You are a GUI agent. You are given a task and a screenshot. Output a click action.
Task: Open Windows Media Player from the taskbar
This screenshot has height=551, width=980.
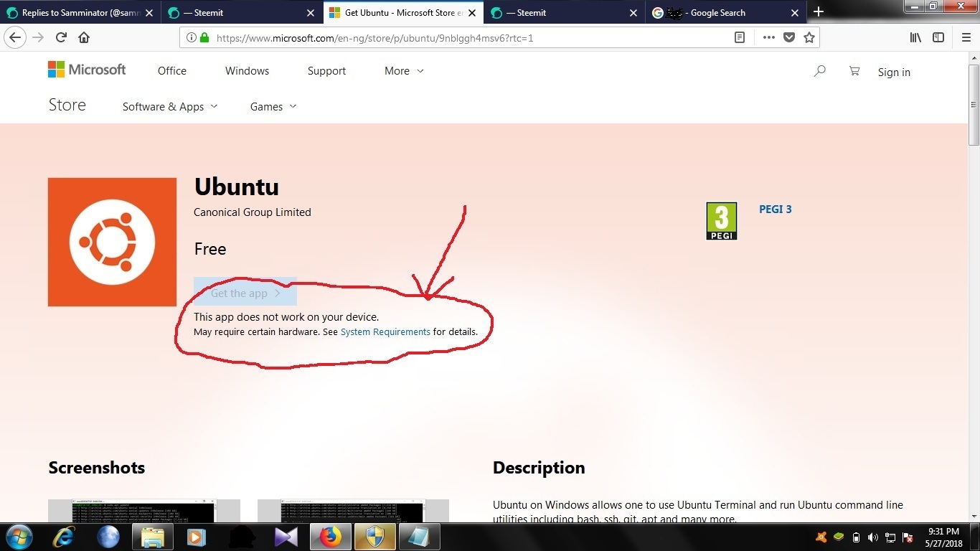(x=195, y=537)
